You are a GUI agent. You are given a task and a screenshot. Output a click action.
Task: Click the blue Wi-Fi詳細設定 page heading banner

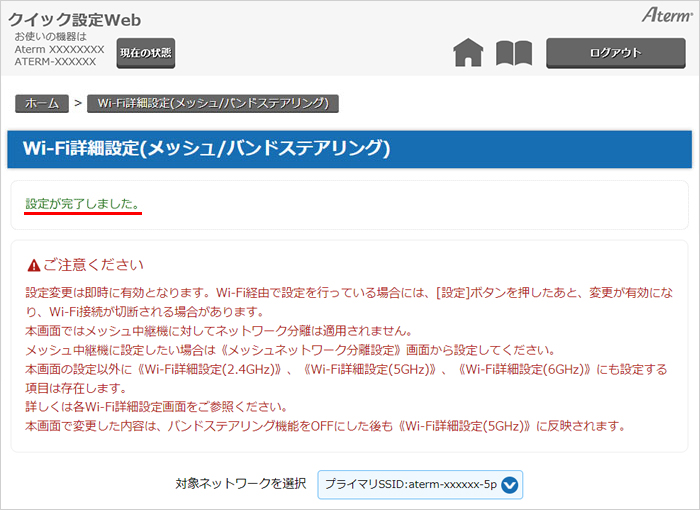tap(348, 149)
